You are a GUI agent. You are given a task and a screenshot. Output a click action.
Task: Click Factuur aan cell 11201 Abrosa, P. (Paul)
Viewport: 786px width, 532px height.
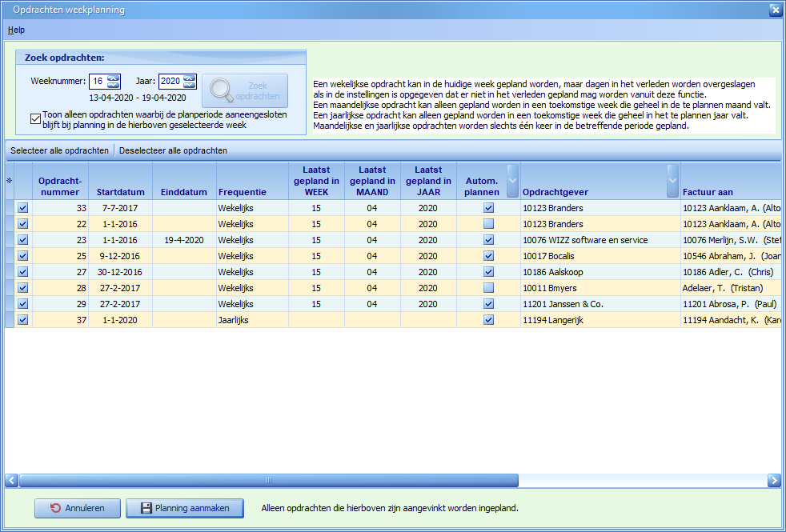pos(731,304)
